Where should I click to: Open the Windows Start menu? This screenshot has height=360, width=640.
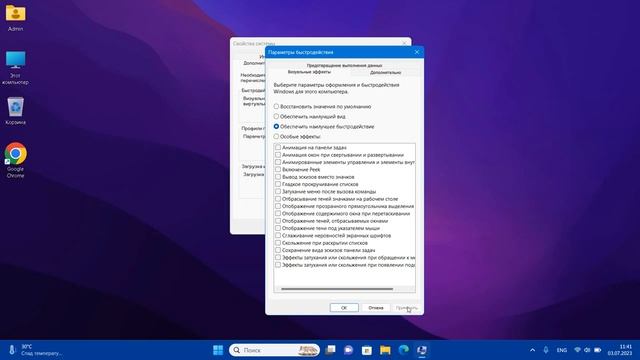pos(218,350)
